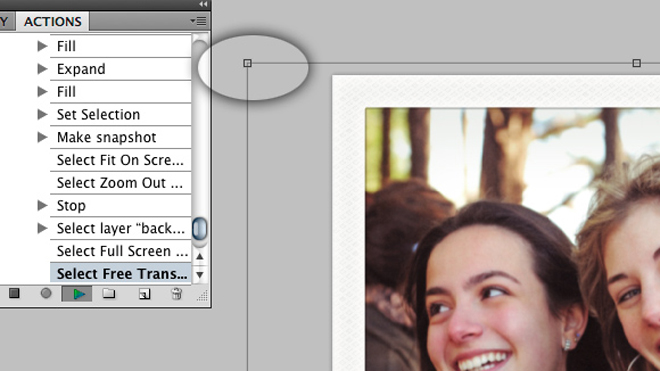Image resolution: width=660 pixels, height=371 pixels.
Task: Expand the Make snapshot step
Action: [42, 137]
